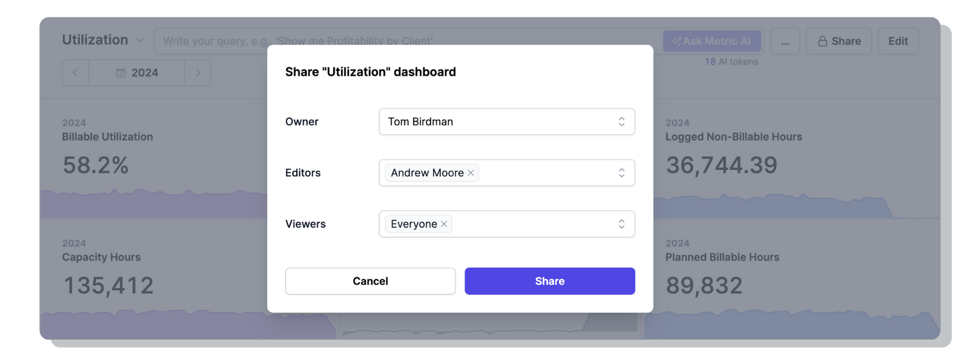Open the 2024 calendar date picker
The width and height of the screenshot is (980, 357).
[137, 73]
